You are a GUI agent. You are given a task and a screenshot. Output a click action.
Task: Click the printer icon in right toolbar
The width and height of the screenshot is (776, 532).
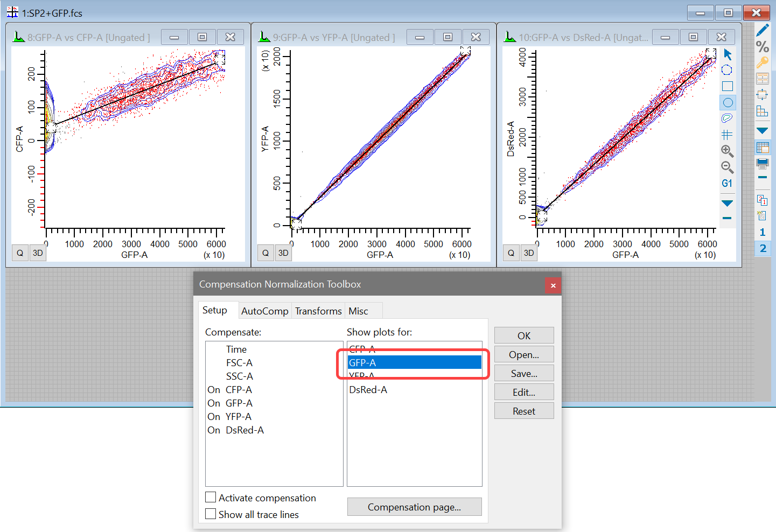(x=763, y=163)
